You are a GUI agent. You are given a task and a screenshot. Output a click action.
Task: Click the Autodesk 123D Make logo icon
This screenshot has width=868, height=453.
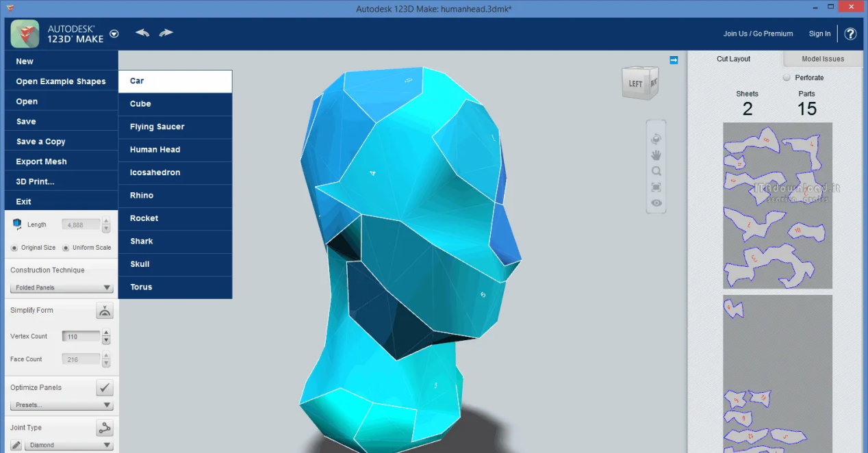click(x=25, y=34)
